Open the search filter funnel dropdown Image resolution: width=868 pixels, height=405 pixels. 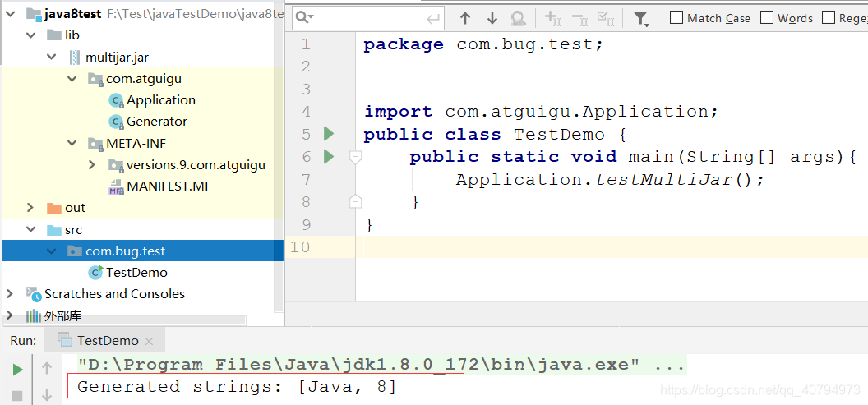[x=641, y=19]
